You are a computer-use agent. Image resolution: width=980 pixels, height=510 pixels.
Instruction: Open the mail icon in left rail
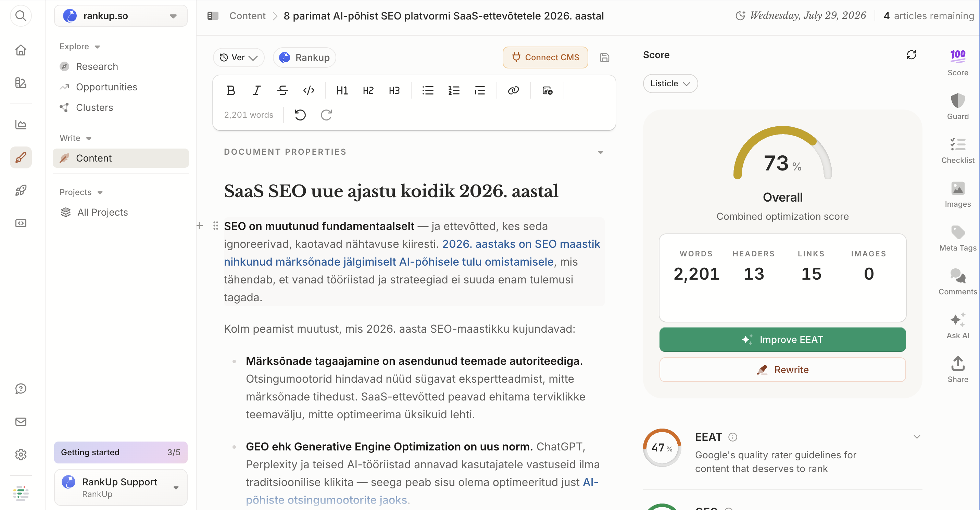pyautogui.click(x=21, y=421)
